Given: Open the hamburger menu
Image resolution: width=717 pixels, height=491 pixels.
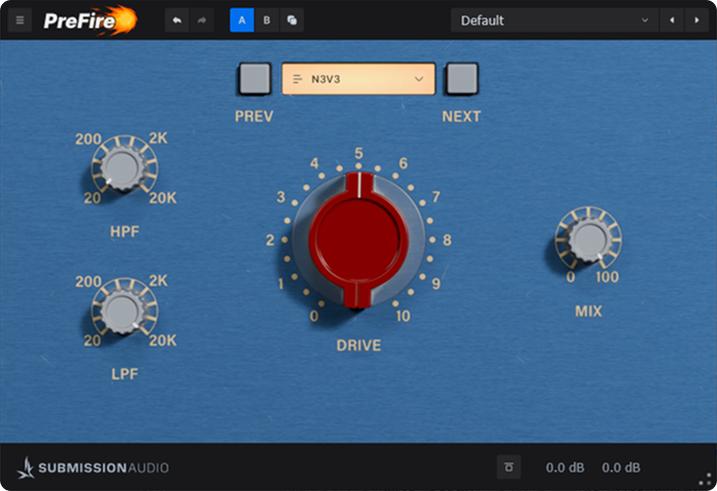Looking at the screenshot, I should [20, 20].
